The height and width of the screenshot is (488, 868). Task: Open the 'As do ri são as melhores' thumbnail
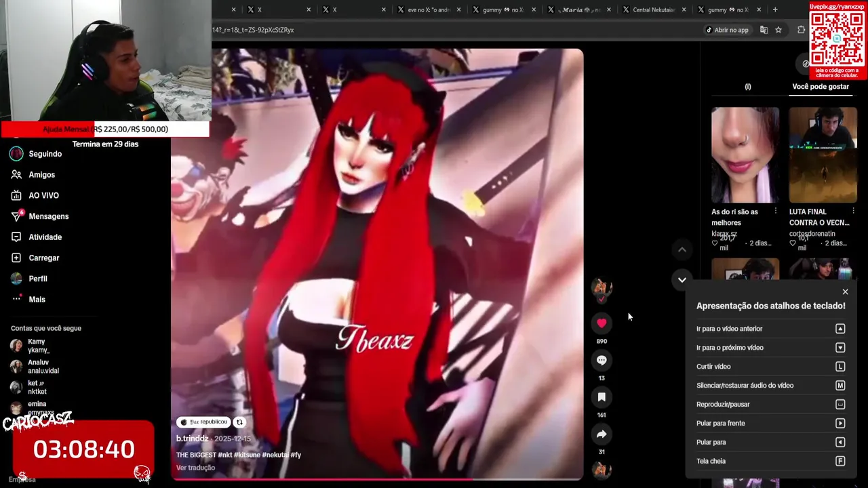pos(745,155)
